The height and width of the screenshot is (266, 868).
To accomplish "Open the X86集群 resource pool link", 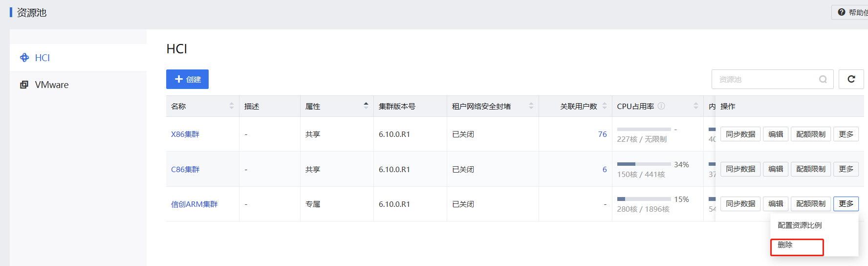I will pyautogui.click(x=185, y=134).
